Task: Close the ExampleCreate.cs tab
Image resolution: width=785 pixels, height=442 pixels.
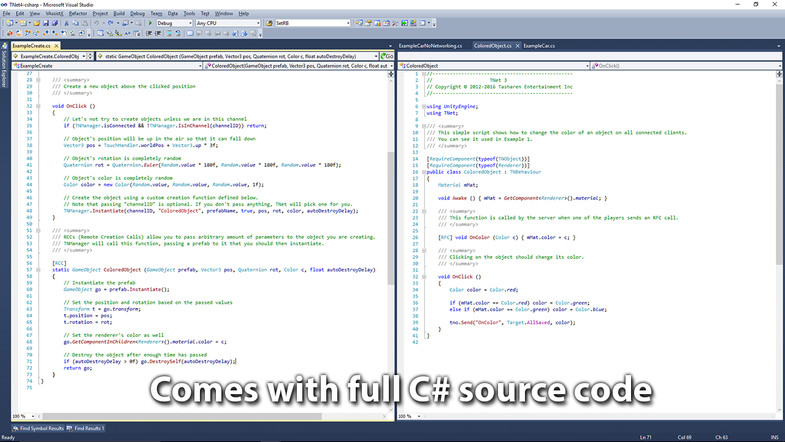Action: 57,46
